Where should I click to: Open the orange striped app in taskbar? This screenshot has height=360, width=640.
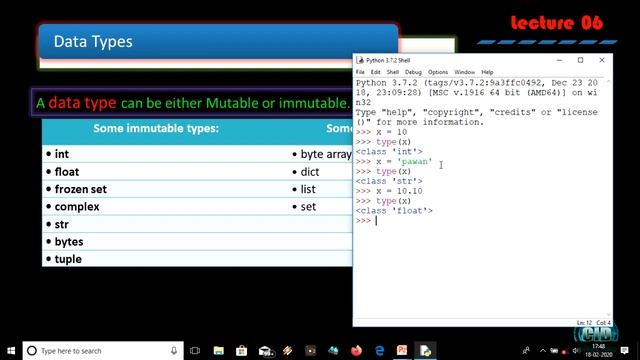[x=288, y=351]
